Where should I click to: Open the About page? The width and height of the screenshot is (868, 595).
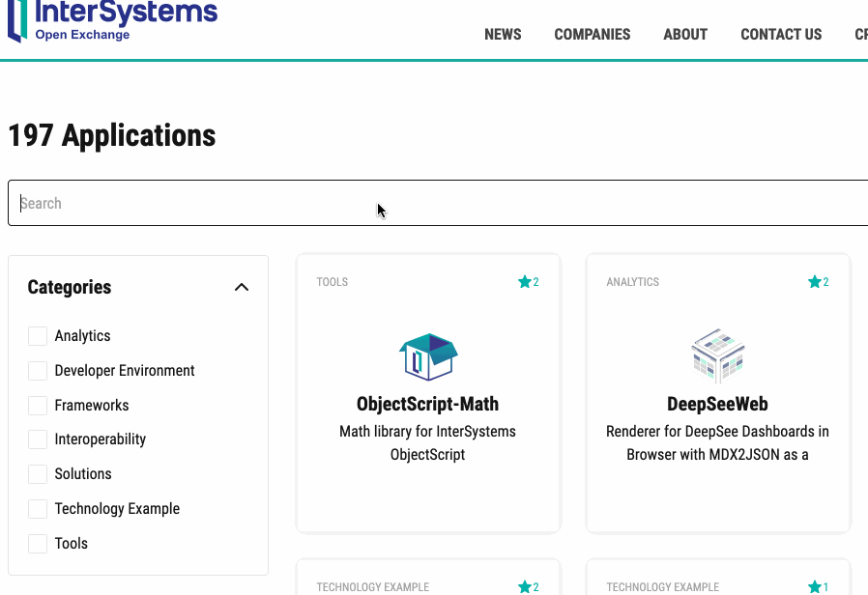point(685,35)
